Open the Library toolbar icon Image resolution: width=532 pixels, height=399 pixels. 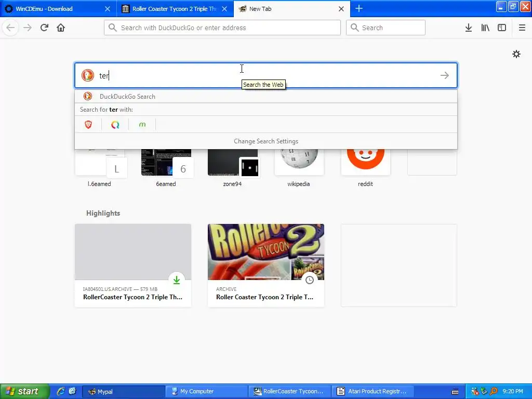coord(485,28)
